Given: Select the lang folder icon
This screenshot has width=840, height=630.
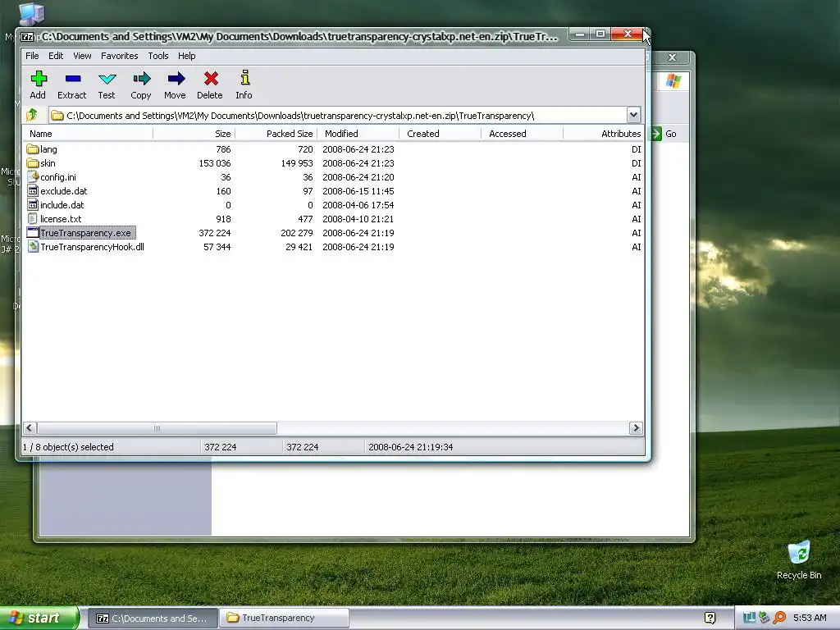Looking at the screenshot, I should [x=33, y=149].
